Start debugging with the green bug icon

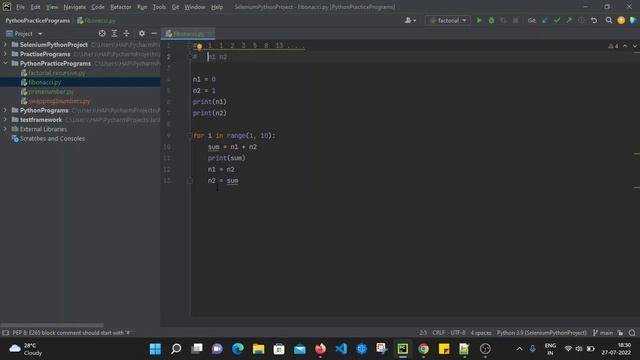tap(491, 20)
